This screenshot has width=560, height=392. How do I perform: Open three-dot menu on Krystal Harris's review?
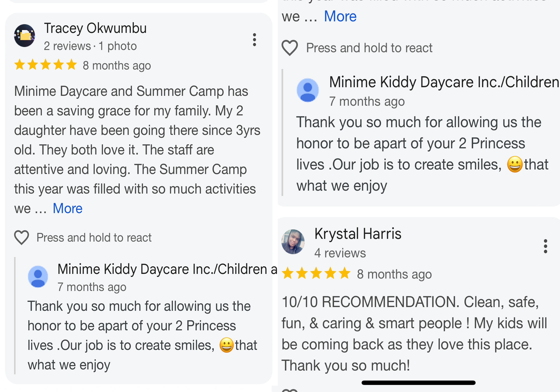(x=545, y=246)
